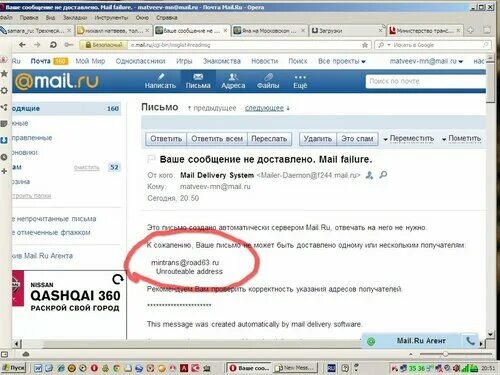Mark the letter with Это спам
This screenshot has width=500, height=375.
[x=357, y=139]
